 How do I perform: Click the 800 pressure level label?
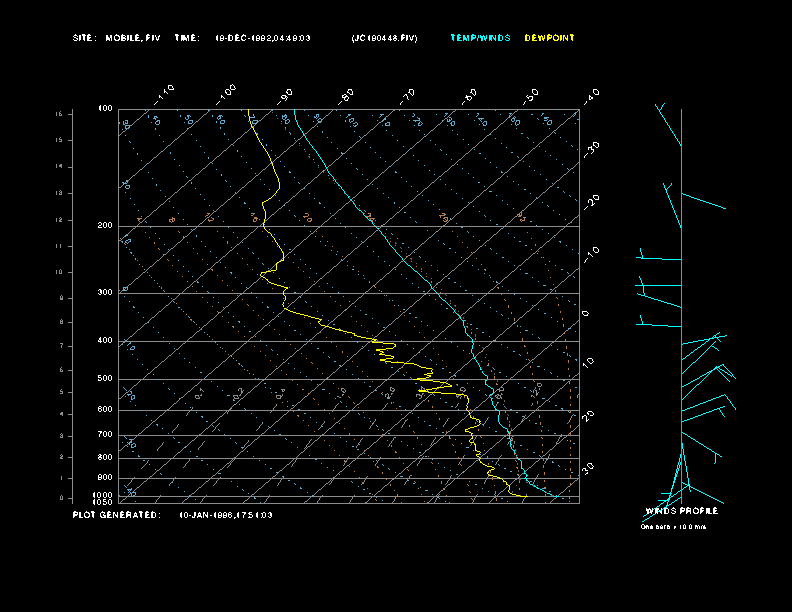tap(105, 457)
